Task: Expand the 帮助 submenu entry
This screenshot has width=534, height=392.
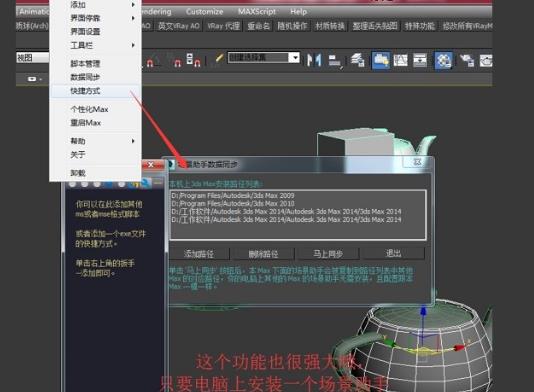Action: (95, 141)
